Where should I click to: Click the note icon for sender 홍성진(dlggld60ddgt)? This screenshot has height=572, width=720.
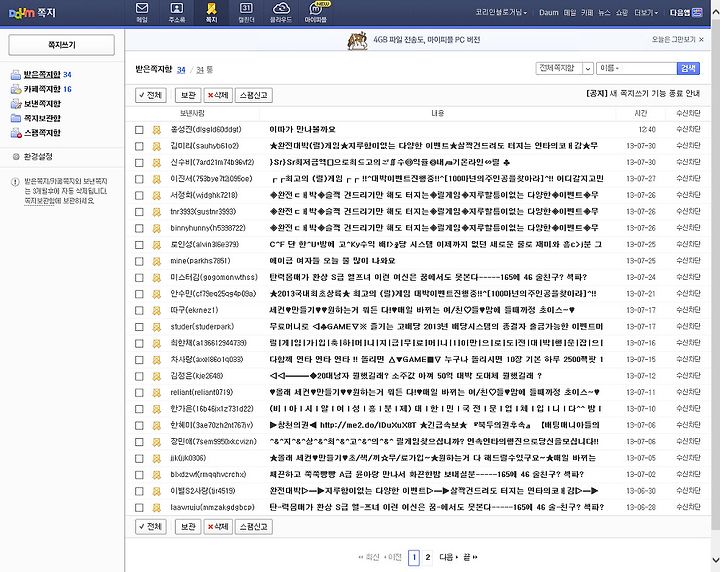point(157,130)
